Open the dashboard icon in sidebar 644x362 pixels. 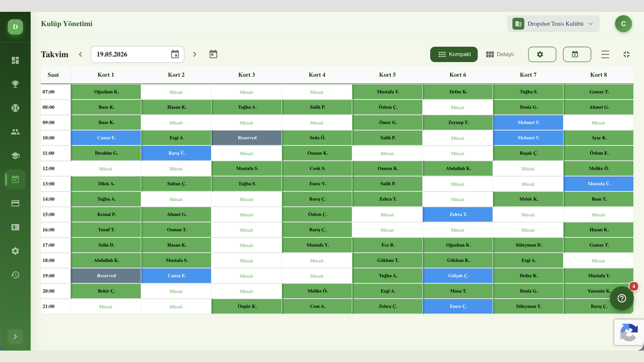click(x=15, y=60)
